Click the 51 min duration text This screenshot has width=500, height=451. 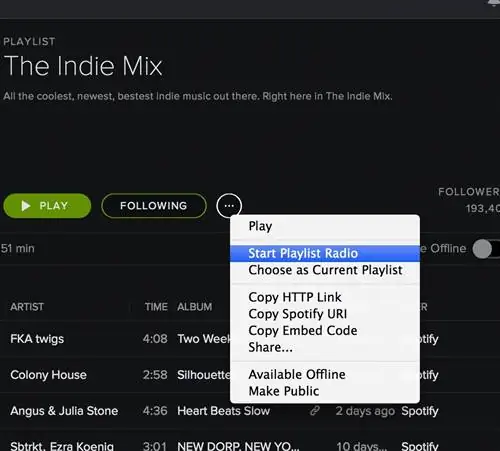click(x=17, y=249)
